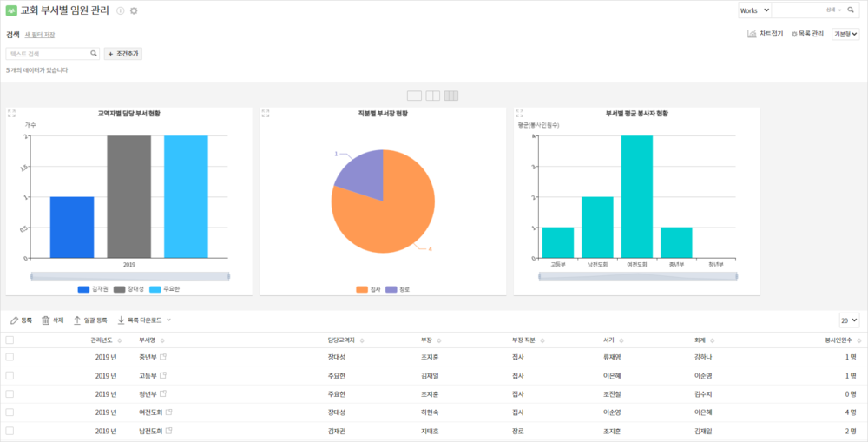Click the trash icon to delete (삭제)

46,320
